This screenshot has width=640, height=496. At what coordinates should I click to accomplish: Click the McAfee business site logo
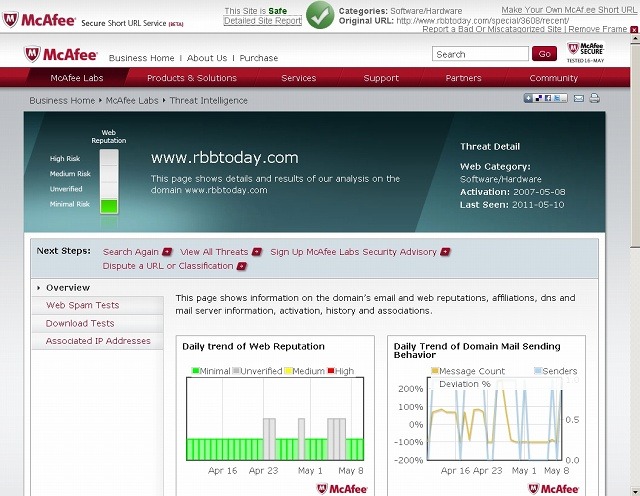pyautogui.click(x=60, y=54)
